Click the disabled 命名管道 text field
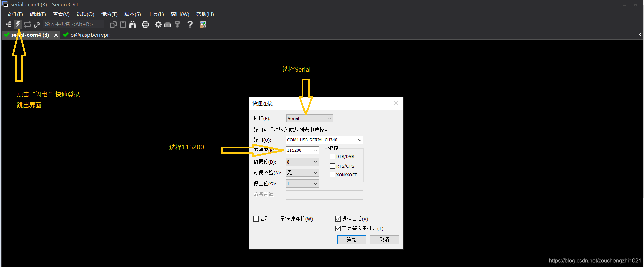This screenshot has width=644, height=267. [x=324, y=195]
